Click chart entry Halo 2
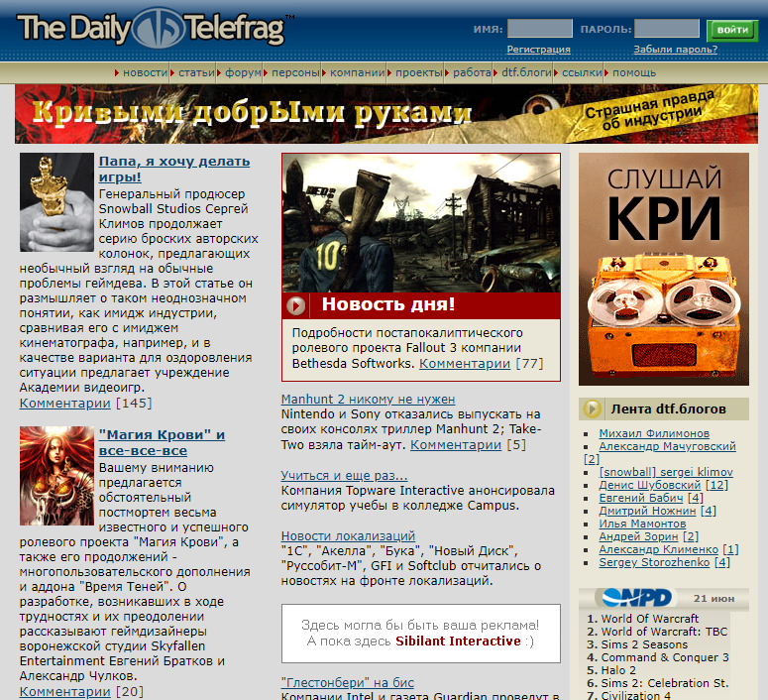 pos(618,670)
